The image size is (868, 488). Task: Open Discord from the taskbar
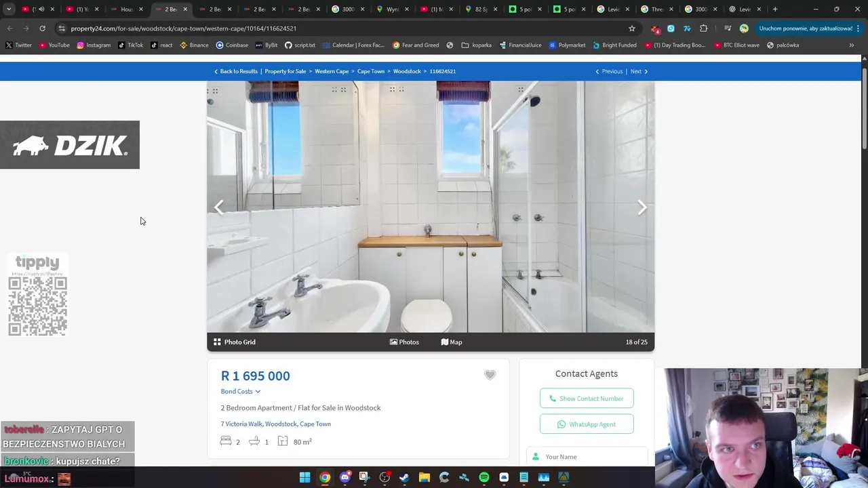pyautogui.click(x=344, y=478)
